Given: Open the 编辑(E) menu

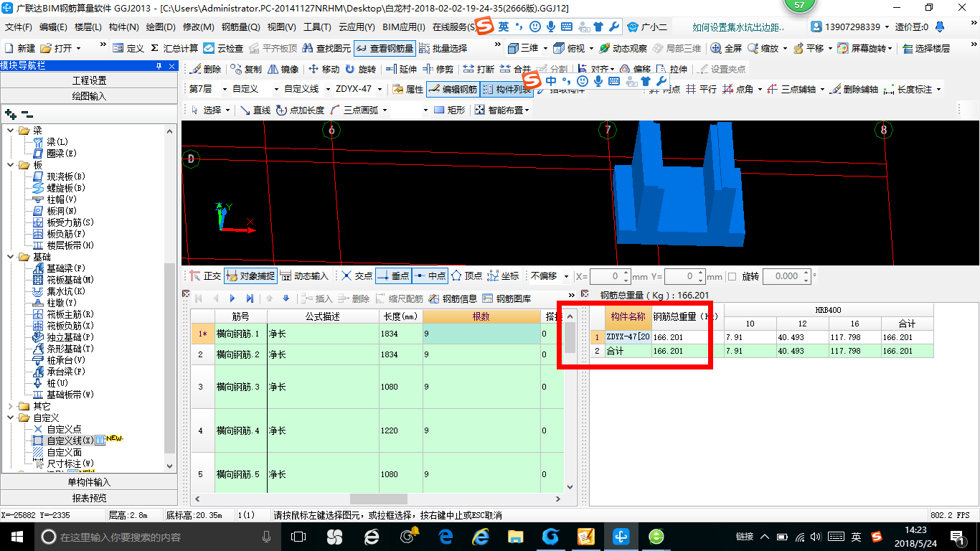Looking at the screenshot, I should 53,27.
